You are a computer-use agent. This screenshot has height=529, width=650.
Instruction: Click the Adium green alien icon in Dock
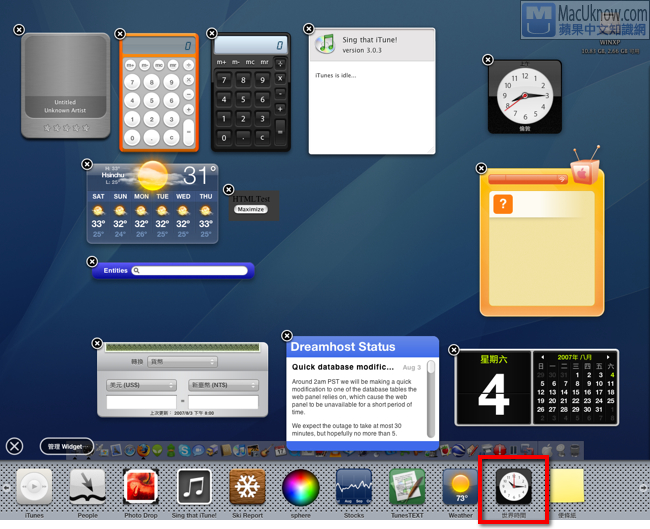157,450
